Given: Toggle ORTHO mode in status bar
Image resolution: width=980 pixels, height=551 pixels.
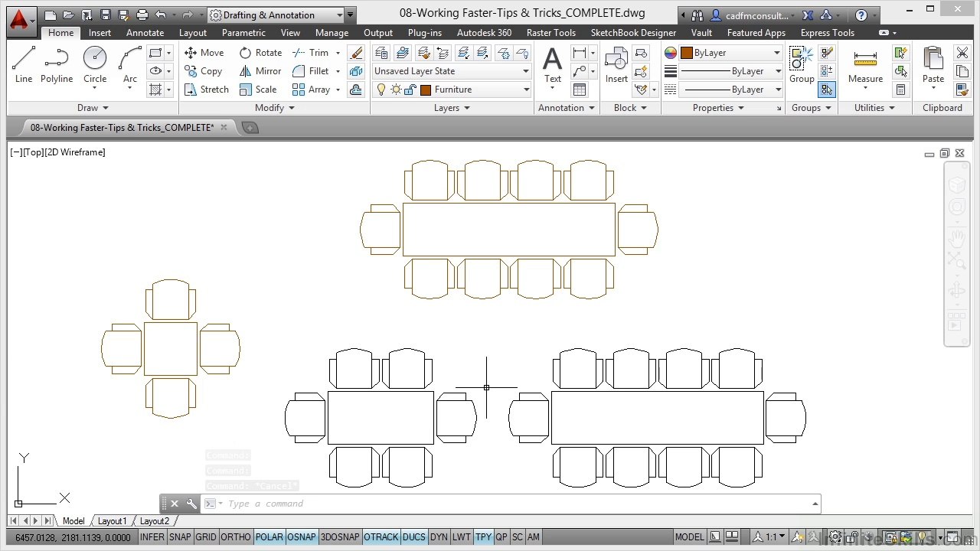Looking at the screenshot, I should [236, 537].
